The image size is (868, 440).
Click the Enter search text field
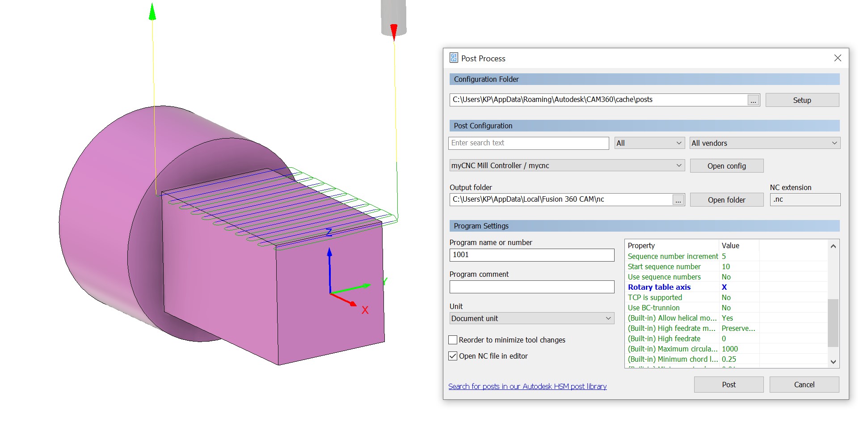tap(528, 143)
